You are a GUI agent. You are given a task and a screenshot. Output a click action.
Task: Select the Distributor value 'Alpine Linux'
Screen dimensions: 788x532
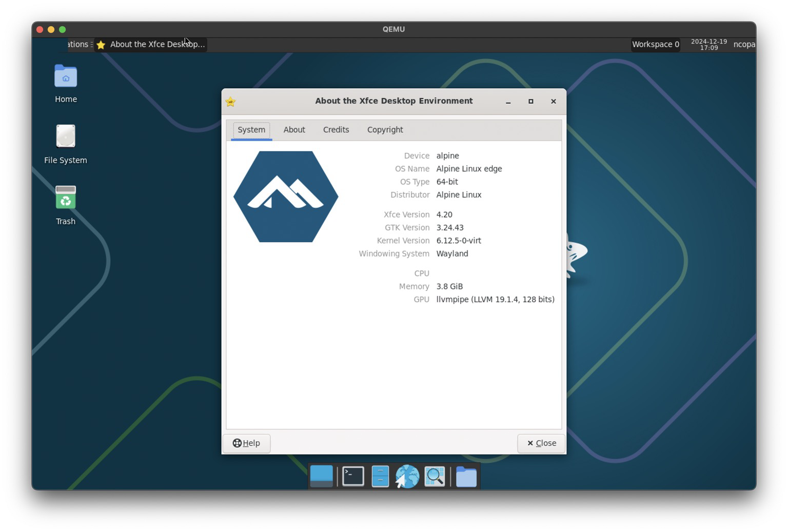tap(459, 195)
